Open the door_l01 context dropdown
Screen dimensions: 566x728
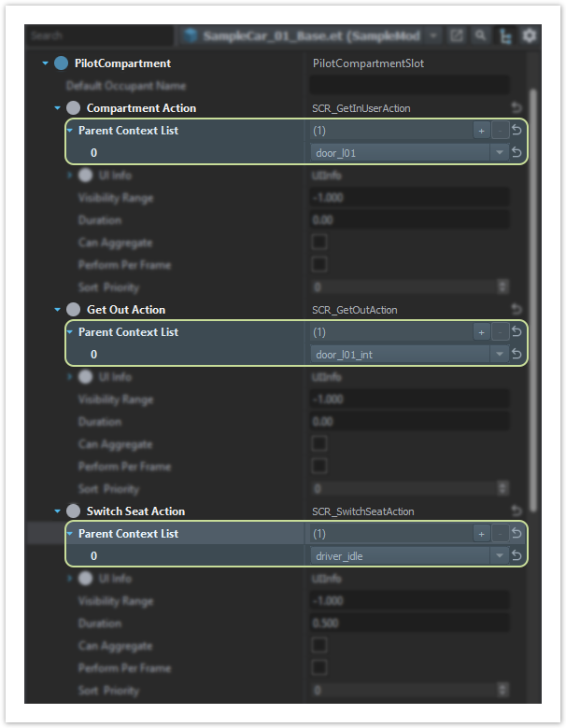[x=500, y=153]
